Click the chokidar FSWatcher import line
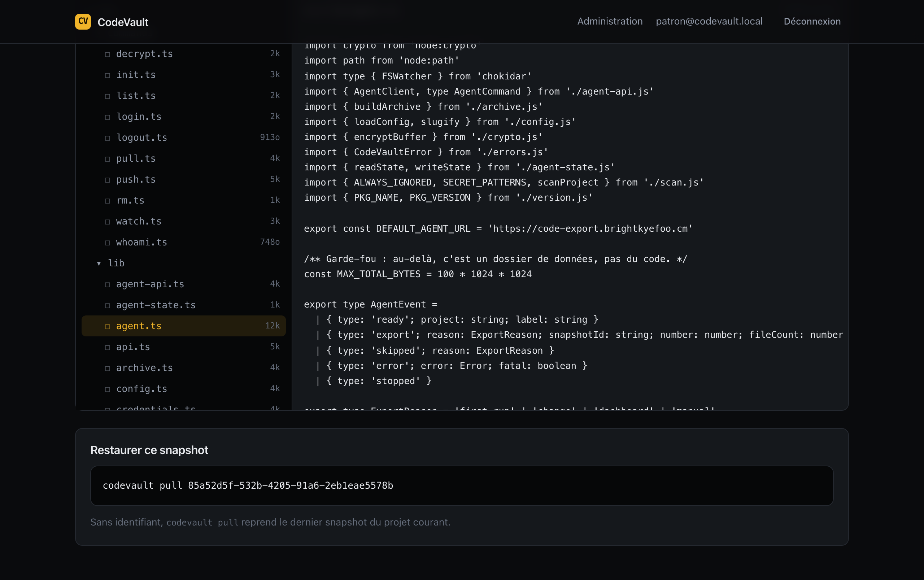 point(418,77)
